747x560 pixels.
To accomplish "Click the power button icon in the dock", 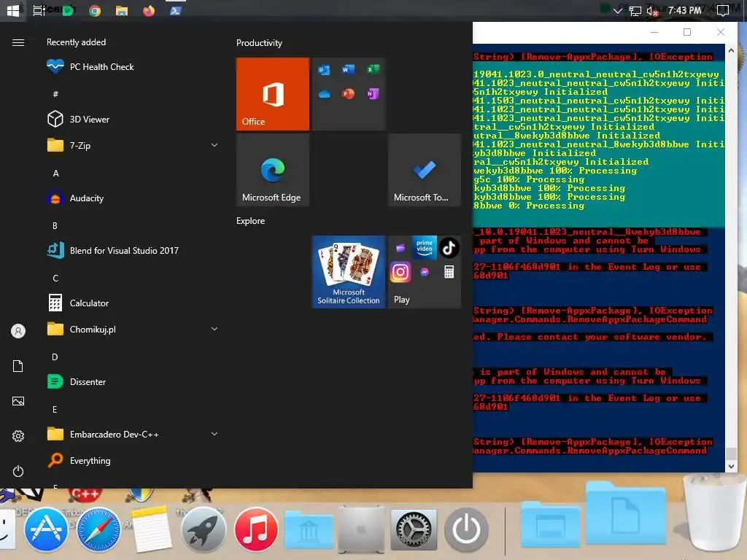I will (x=466, y=529).
